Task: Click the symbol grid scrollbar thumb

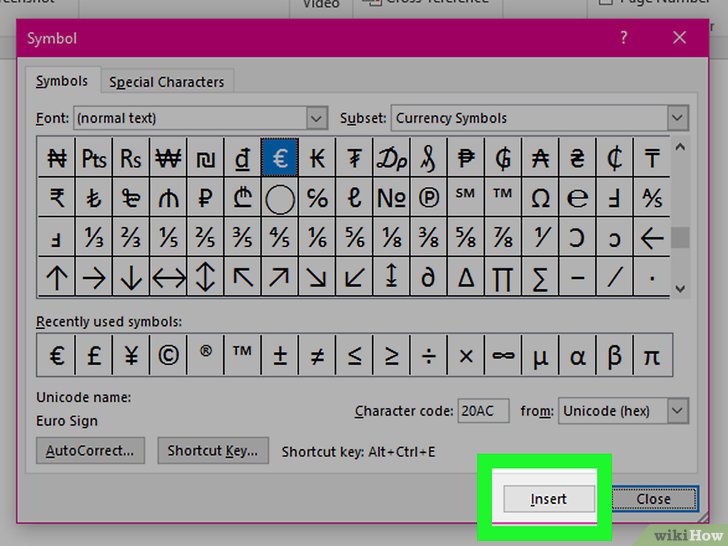Action: click(680, 238)
